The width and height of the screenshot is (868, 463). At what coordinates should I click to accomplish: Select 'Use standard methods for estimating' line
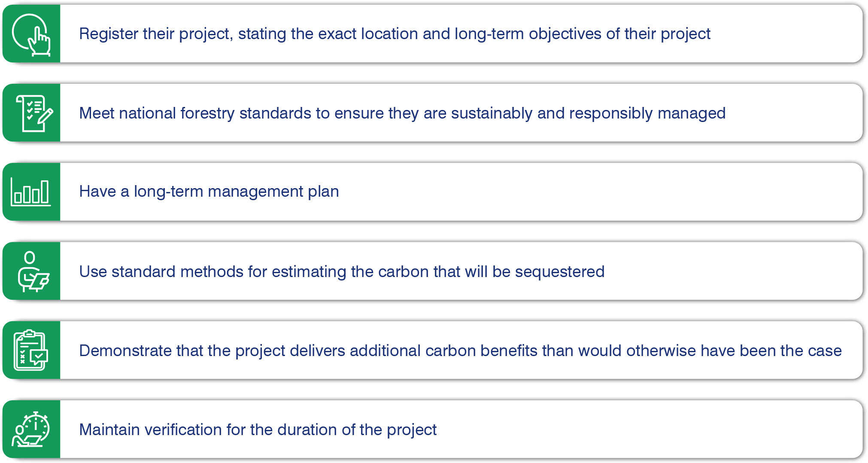point(341,272)
